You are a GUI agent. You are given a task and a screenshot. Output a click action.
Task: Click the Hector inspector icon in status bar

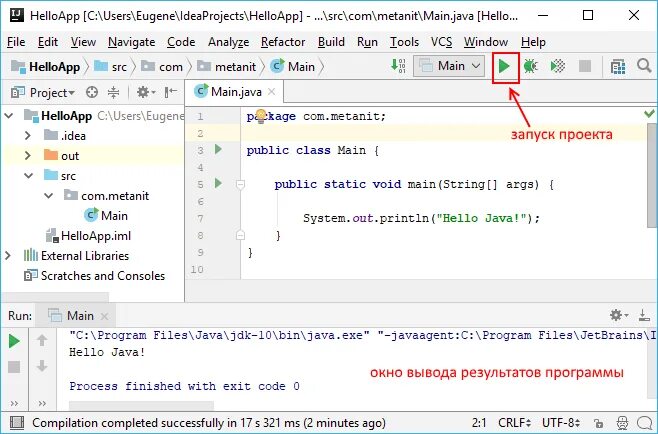pos(622,423)
